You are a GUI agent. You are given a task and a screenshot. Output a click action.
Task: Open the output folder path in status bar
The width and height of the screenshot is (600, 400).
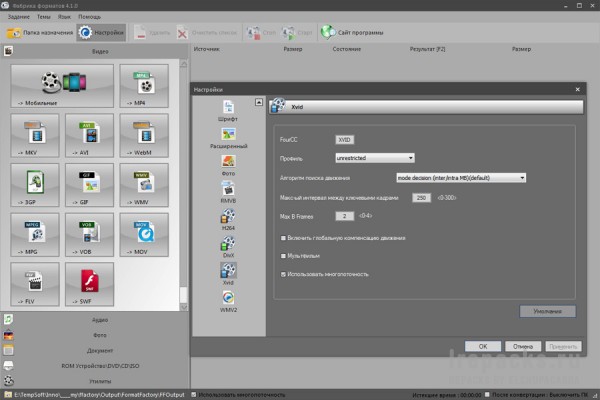pos(95,395)
